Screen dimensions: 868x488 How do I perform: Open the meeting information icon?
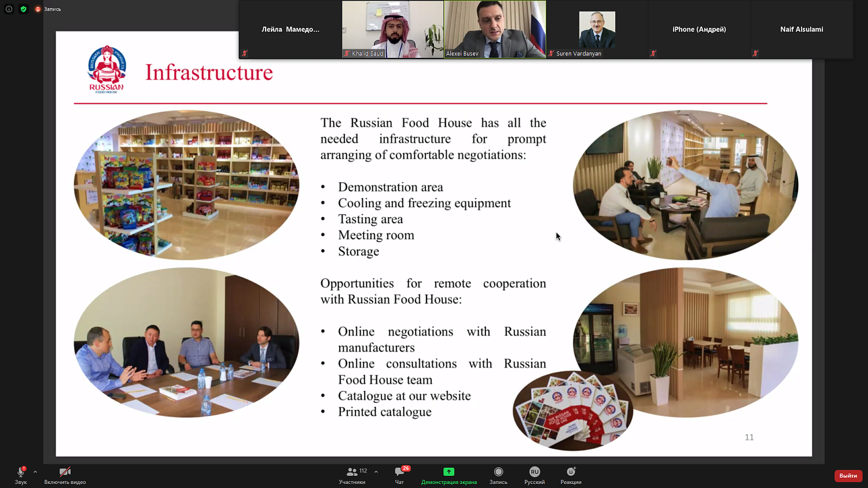(9, 9)
